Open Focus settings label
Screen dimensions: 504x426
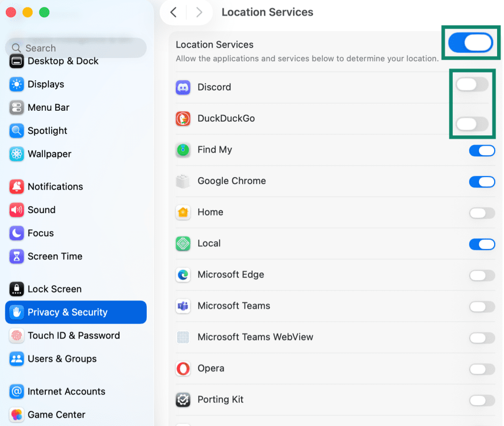tap(40, 233)
